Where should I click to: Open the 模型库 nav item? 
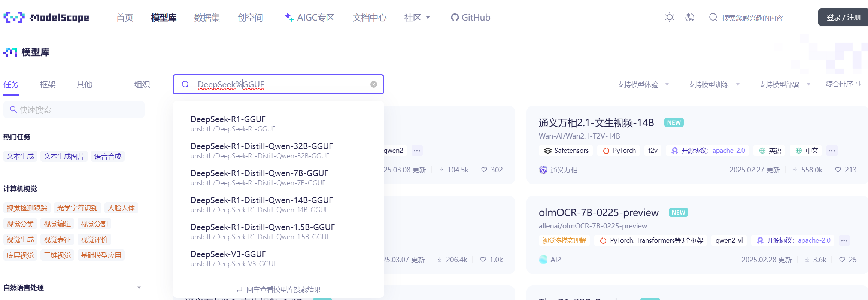164,18
